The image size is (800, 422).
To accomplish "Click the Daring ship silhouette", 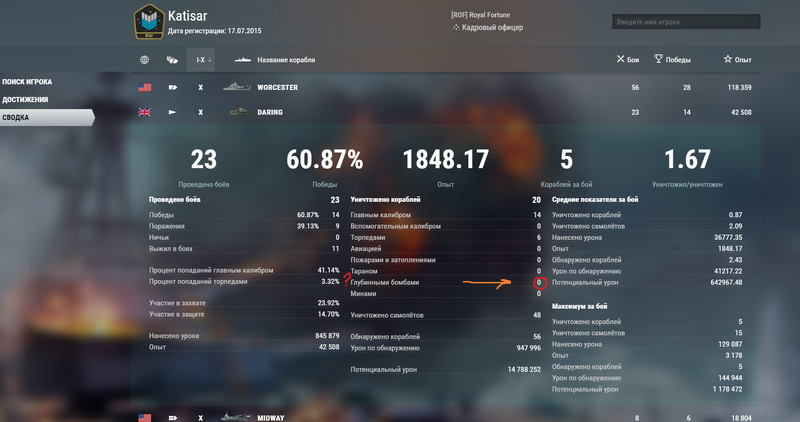I will point(239,111).
